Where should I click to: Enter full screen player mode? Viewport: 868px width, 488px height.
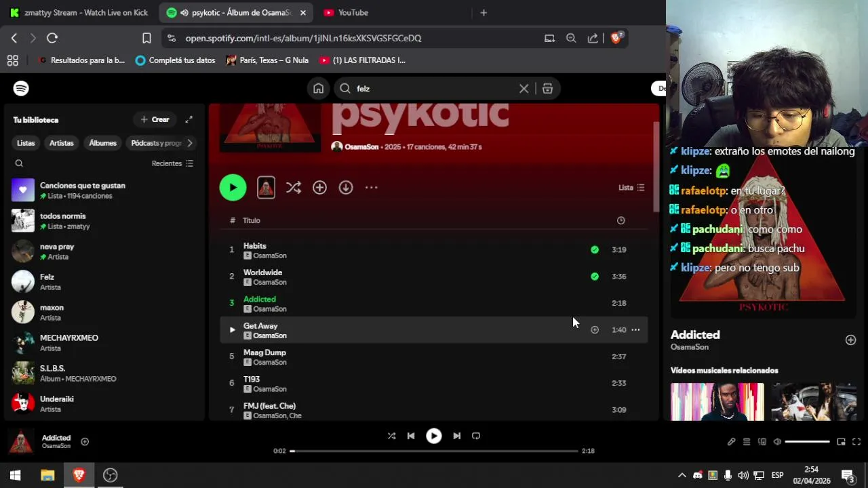click(856, 442)
